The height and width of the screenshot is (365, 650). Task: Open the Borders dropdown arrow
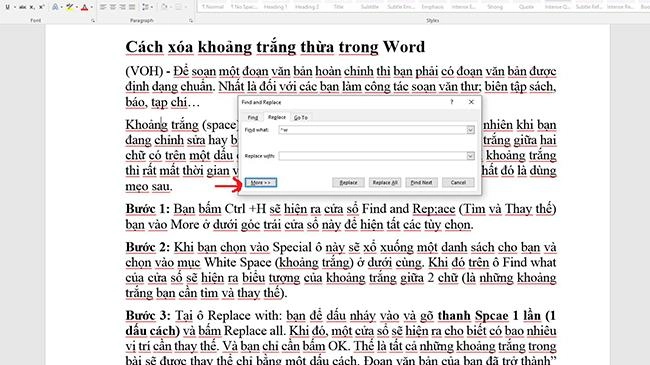click(186, 7)
